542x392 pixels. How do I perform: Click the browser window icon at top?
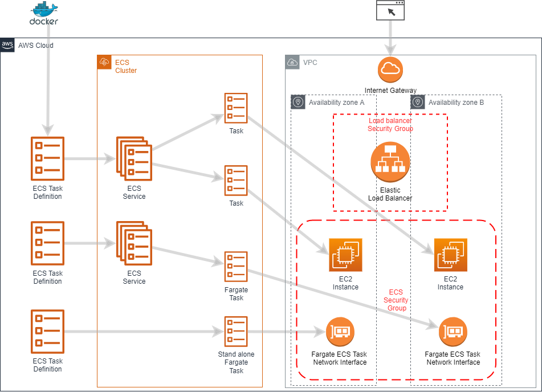click(x=390, y=10)
